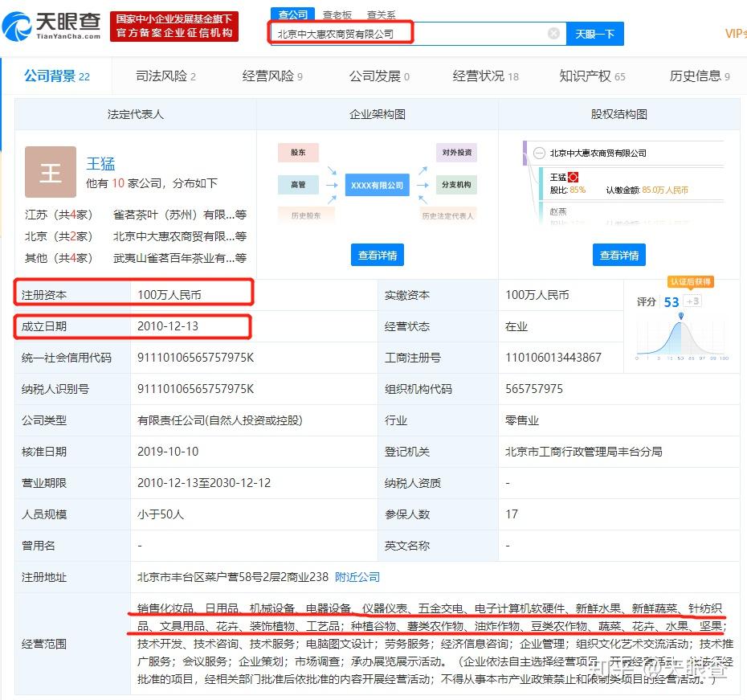View details under 企业架构图
The image size is (747, 700).
pos(378,256)
